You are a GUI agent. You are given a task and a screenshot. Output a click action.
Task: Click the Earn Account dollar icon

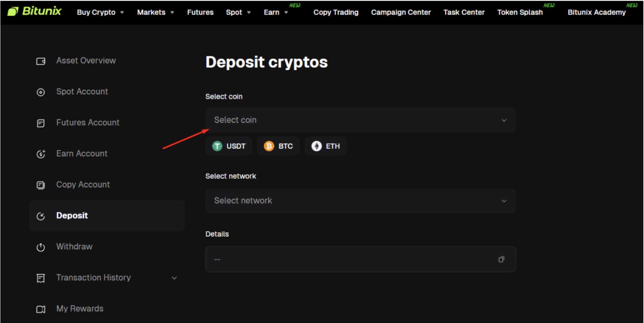(40, 154)
